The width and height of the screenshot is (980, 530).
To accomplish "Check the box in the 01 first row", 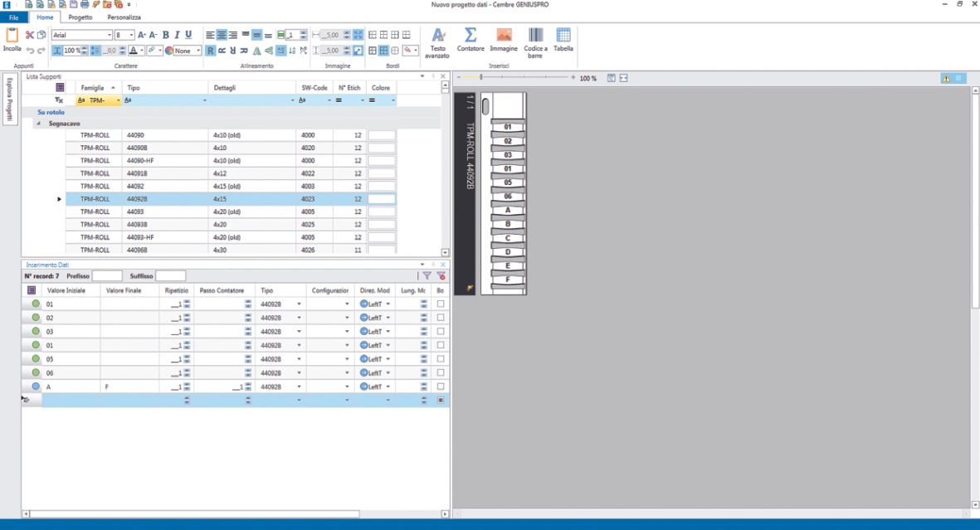I will (441, 304).
